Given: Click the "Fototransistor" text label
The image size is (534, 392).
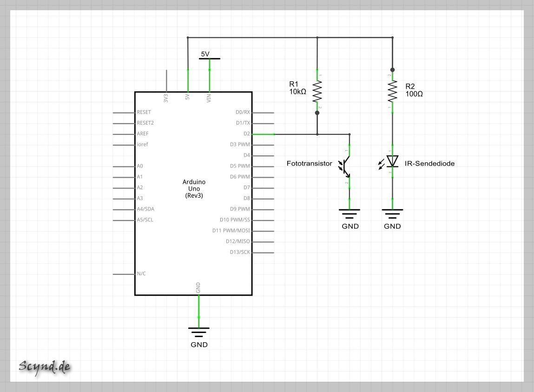Looking at the screenshot, I should (310, 164).
